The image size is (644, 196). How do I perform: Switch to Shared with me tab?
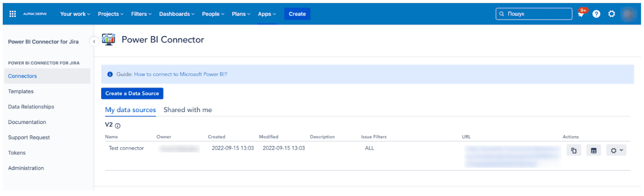188,110
